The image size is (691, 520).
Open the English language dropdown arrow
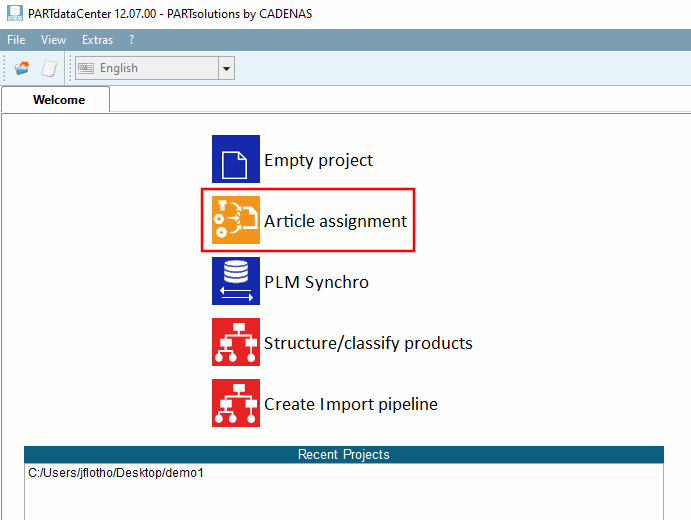tap(227, 68)
